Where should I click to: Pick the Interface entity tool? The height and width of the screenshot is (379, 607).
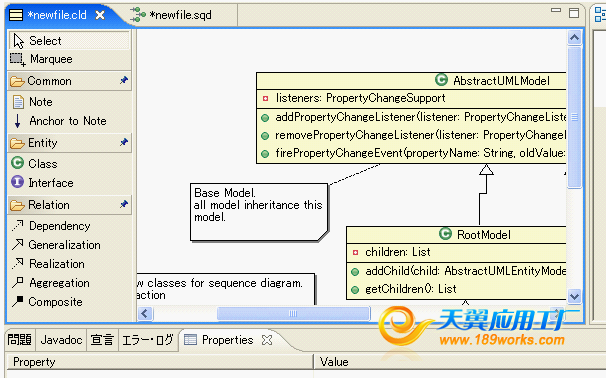coord(70,182)
